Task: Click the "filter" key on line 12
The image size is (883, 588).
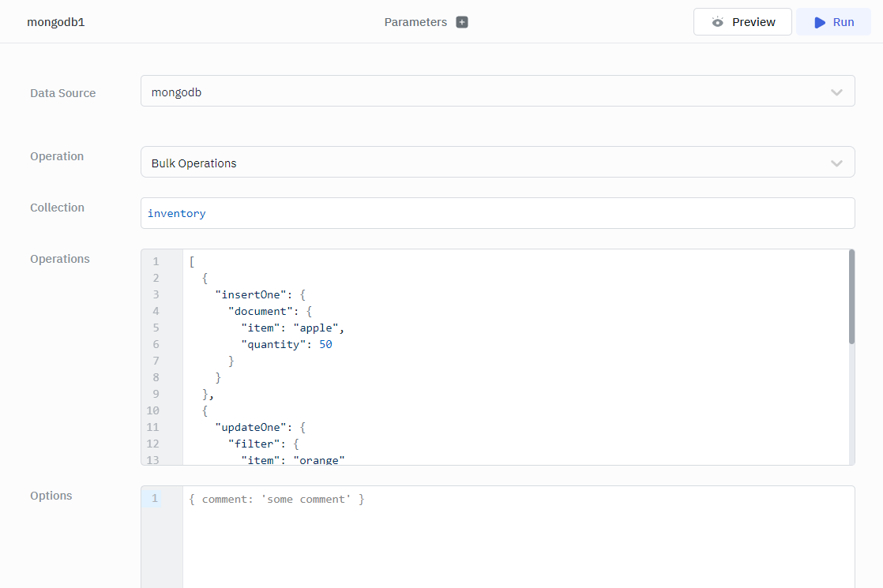Action: pos(257,444)
